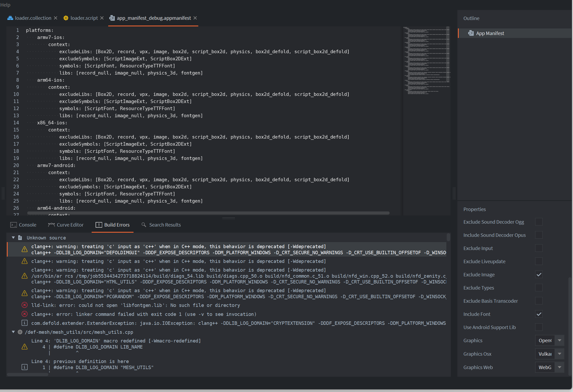Close the loader.collection tab

tap(56, 18)
